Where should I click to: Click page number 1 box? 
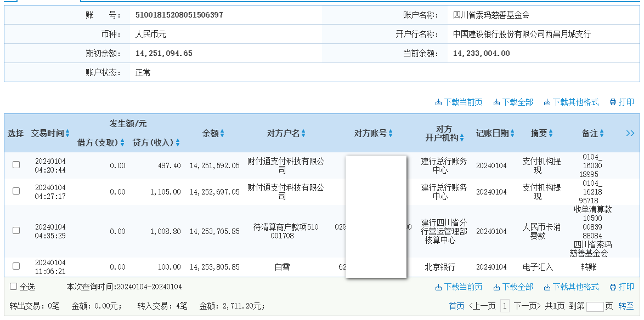tap(505, 306)
